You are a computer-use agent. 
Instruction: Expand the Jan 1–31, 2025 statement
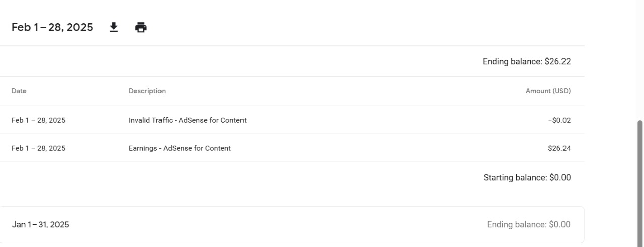pyautogui.click(x=292, y=225)
